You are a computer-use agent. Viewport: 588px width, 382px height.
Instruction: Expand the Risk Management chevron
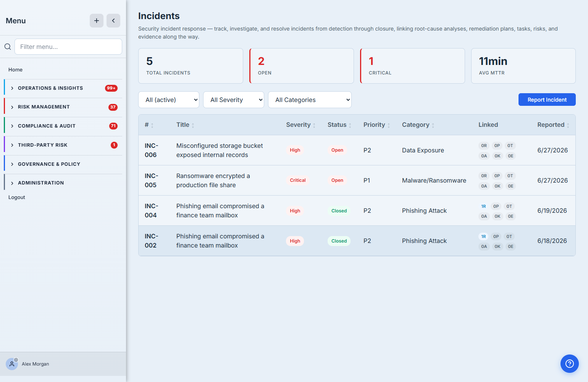click(12, 107)
